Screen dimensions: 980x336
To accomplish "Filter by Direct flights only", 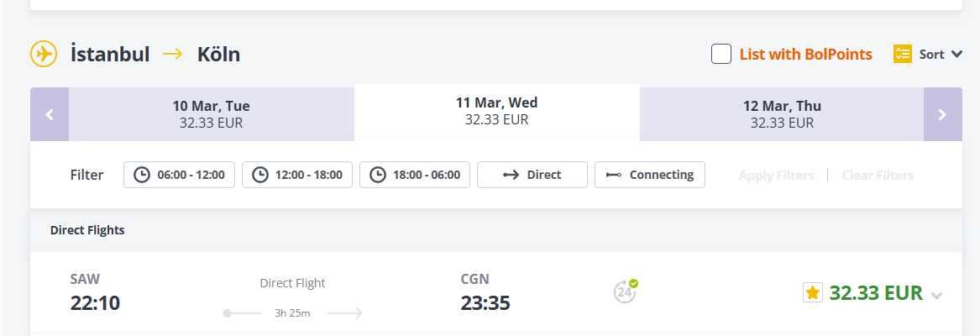I will (532, 175).
